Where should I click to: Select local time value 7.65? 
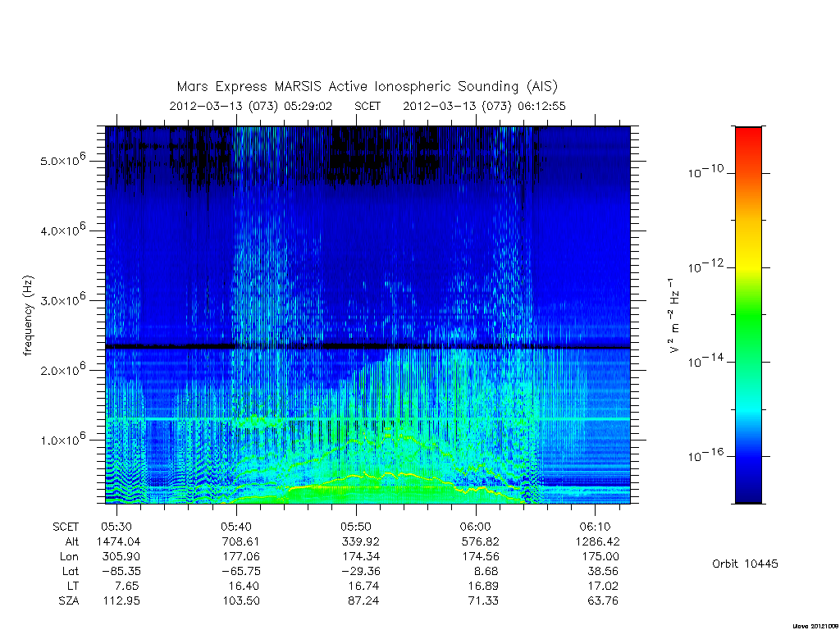[126, 586]
